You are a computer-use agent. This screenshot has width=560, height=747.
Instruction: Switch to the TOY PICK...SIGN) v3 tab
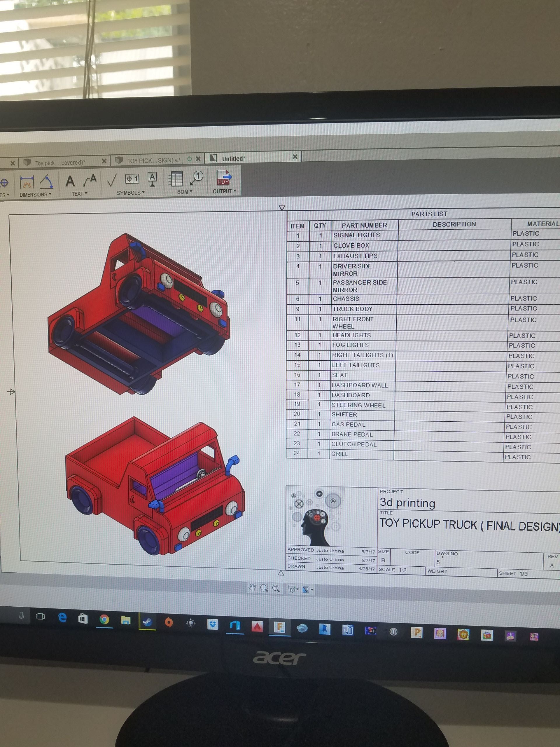[x=153, y=160]
